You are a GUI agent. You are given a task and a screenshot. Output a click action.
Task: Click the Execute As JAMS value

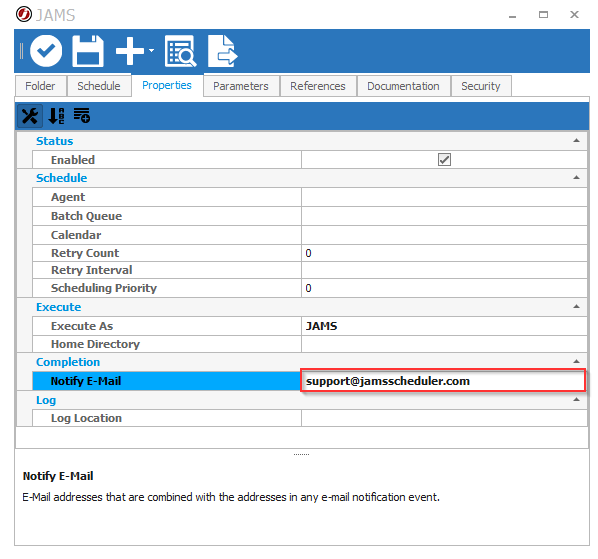click(444, 326)
